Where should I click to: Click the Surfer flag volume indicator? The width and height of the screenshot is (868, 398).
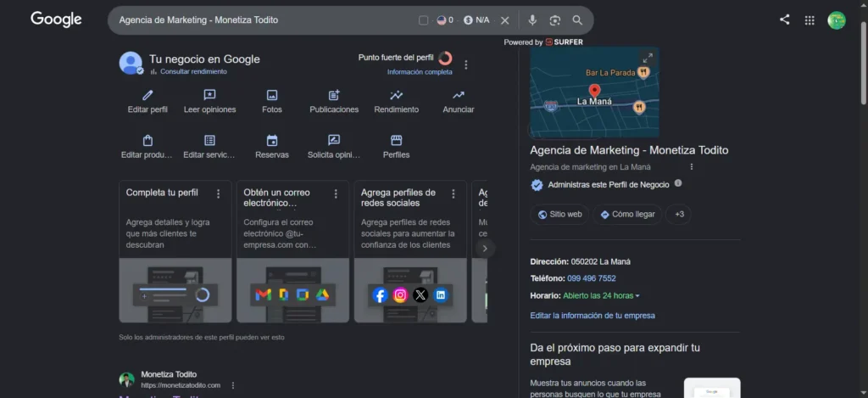(445, 20)
